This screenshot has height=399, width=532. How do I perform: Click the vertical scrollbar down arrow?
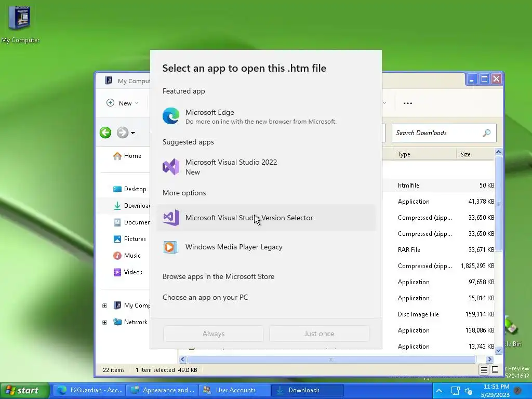(x=498, y=351)
